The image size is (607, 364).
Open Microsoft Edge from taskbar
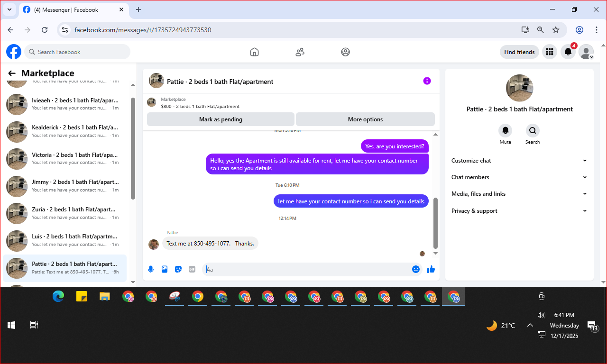[x=58, y=297]
